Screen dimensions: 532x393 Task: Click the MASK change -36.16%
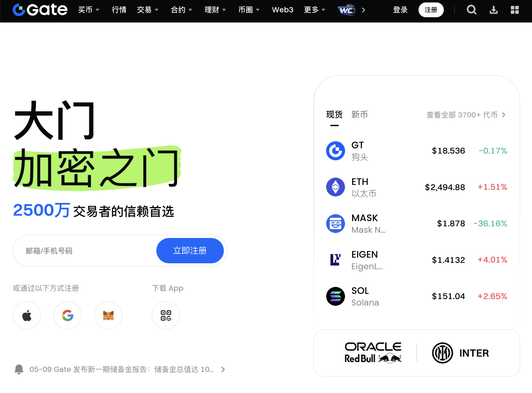490,224
